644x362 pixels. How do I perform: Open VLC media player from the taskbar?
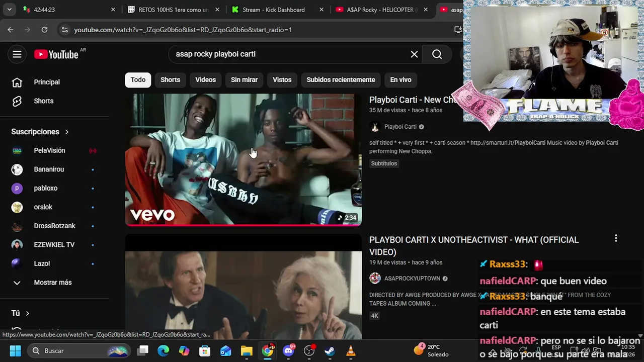(351, 350)
